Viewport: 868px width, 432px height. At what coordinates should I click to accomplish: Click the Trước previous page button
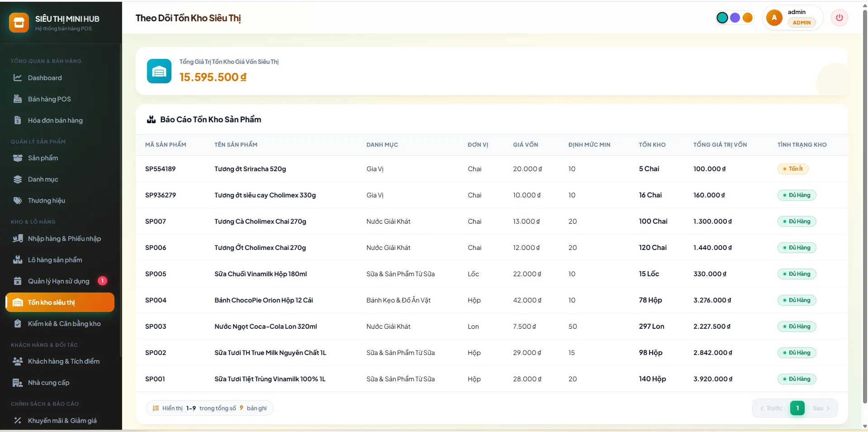click(771, 408)
